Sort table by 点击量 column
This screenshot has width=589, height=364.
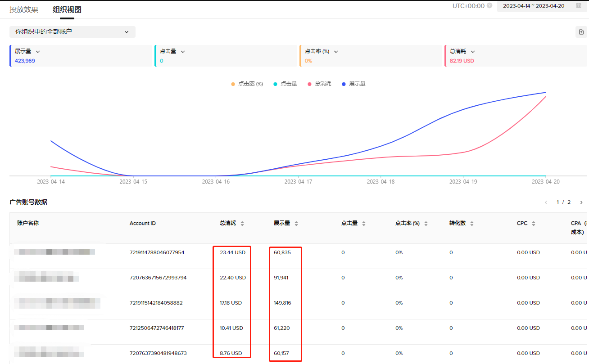(x=364, y=224)
